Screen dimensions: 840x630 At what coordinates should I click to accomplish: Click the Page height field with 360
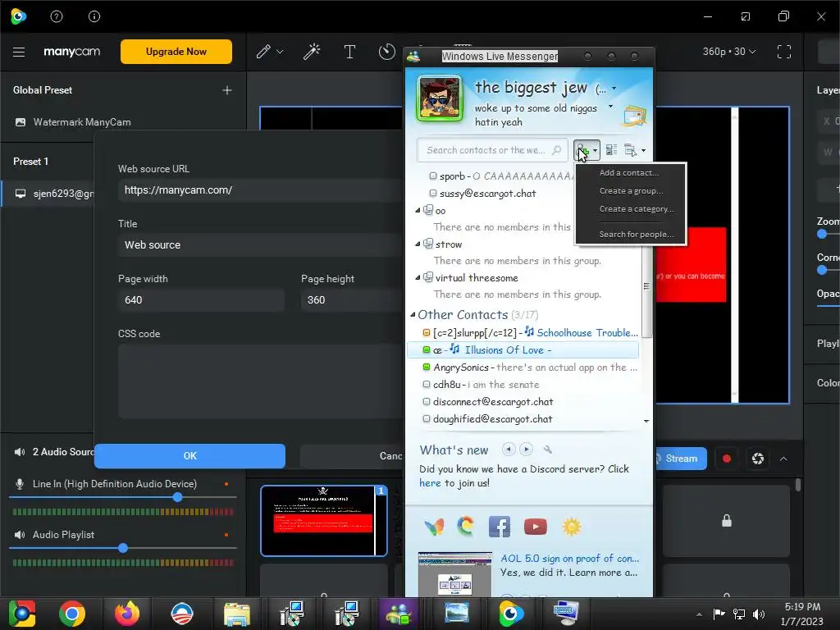pos(352,300)
